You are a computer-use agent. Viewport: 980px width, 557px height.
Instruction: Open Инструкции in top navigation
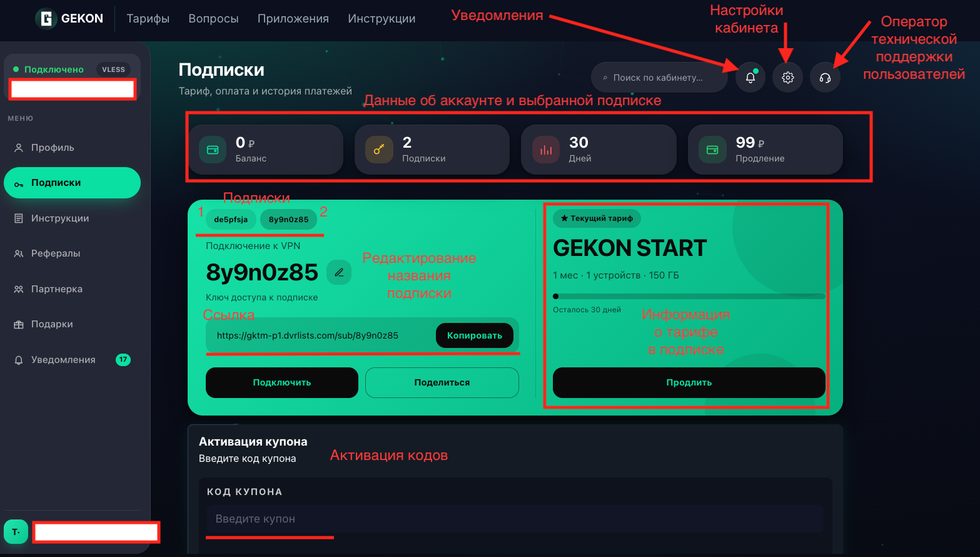(381, 18)
